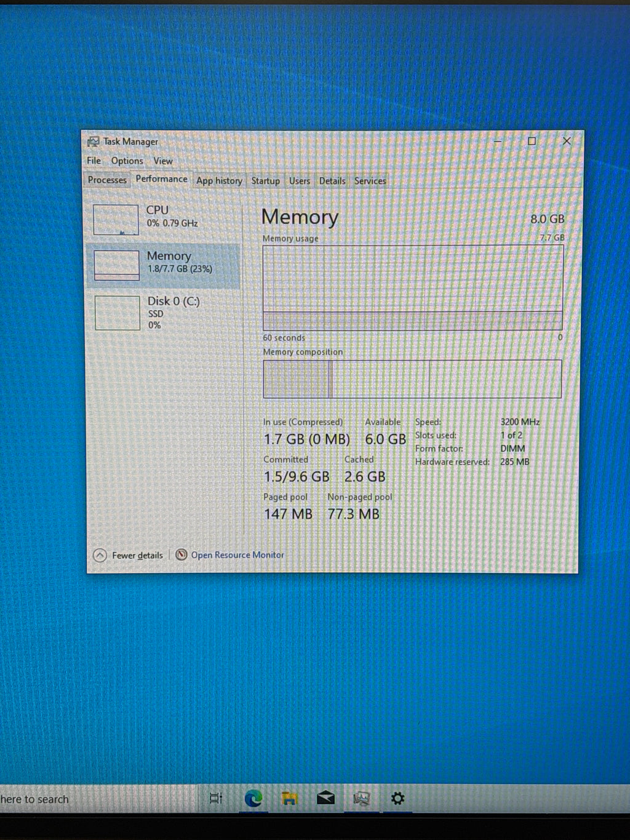Select Disk 0 (C:) performance item
The width and height of the screenshot is (630, 840).
tap(164, 313)
